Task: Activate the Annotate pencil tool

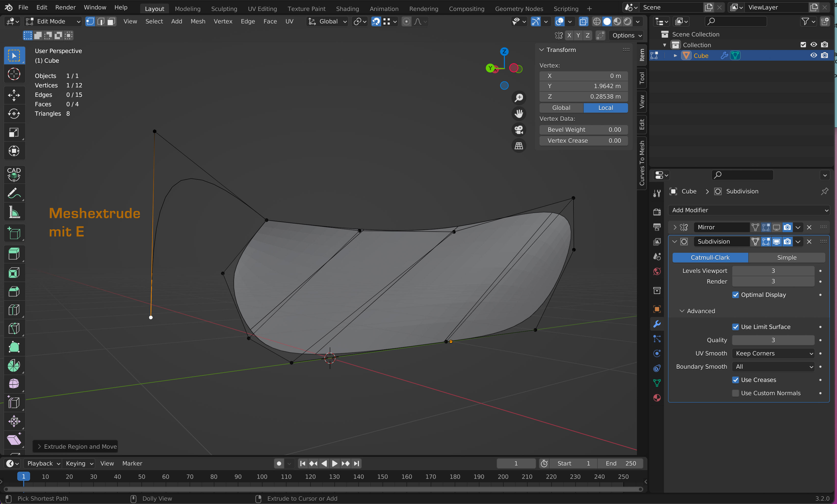Action: coord(14,194)
